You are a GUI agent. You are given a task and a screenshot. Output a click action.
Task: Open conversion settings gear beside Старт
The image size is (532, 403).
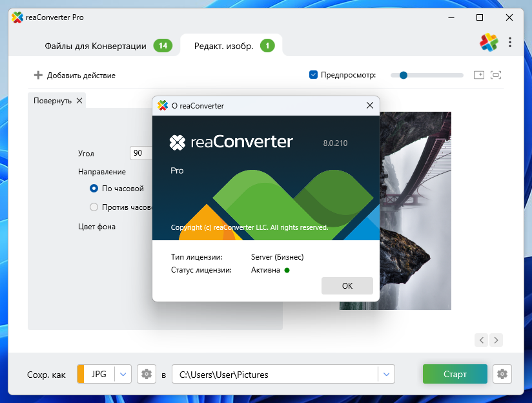click(x=502, y=374)
